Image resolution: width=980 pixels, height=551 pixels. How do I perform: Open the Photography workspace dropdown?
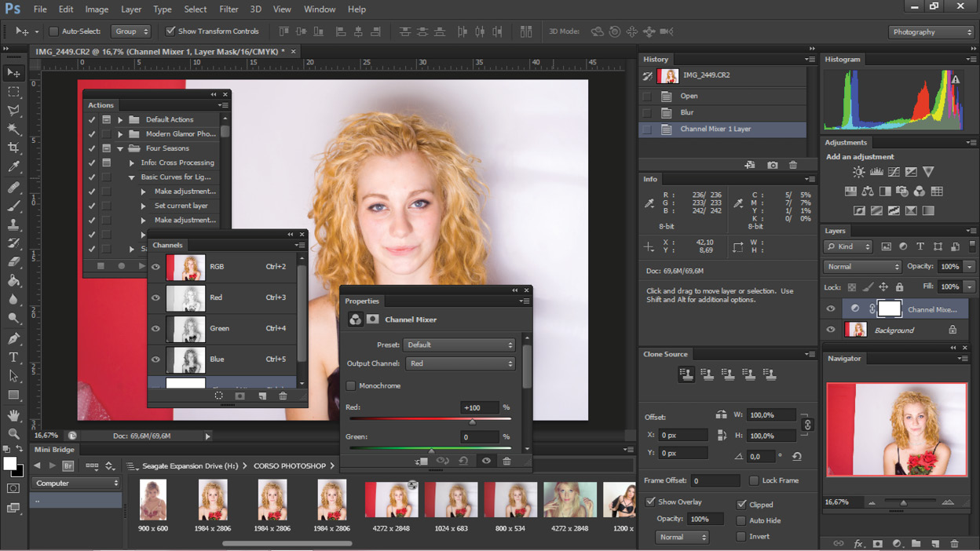coord(931,32)
